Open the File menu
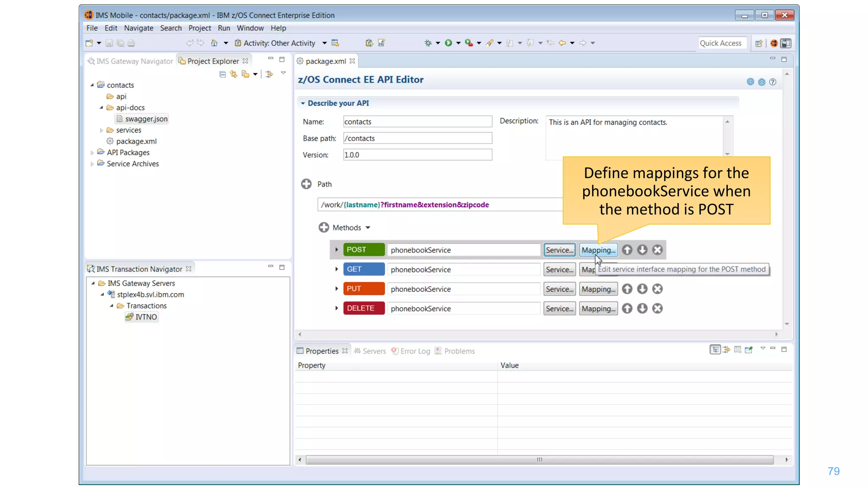 [92, 28]
